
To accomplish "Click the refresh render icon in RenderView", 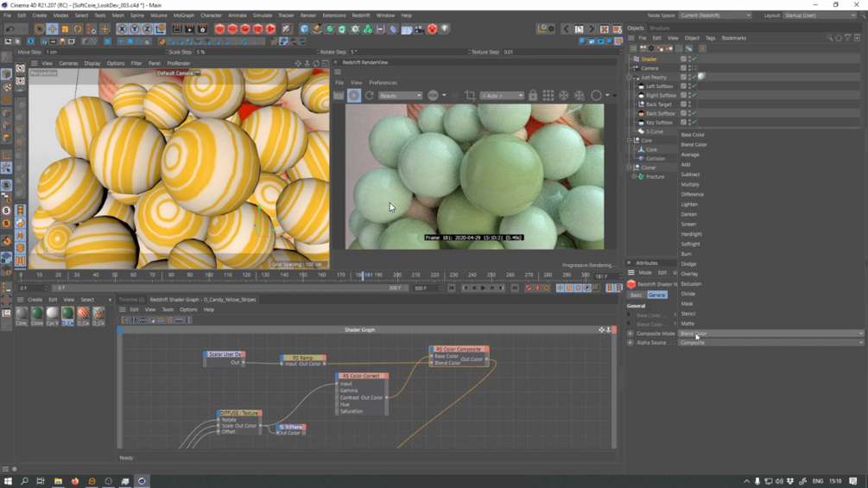I will tap(370, 96).
